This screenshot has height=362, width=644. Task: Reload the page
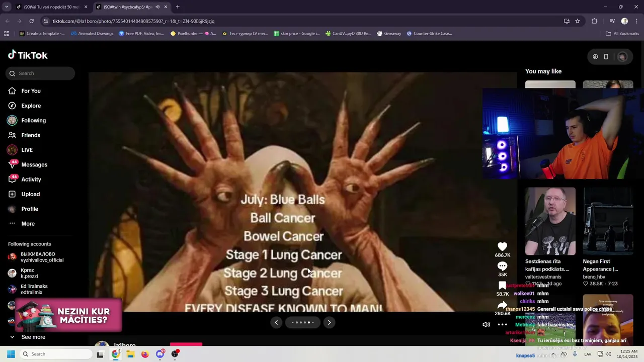pyautogui.click(x=31, y=21)
